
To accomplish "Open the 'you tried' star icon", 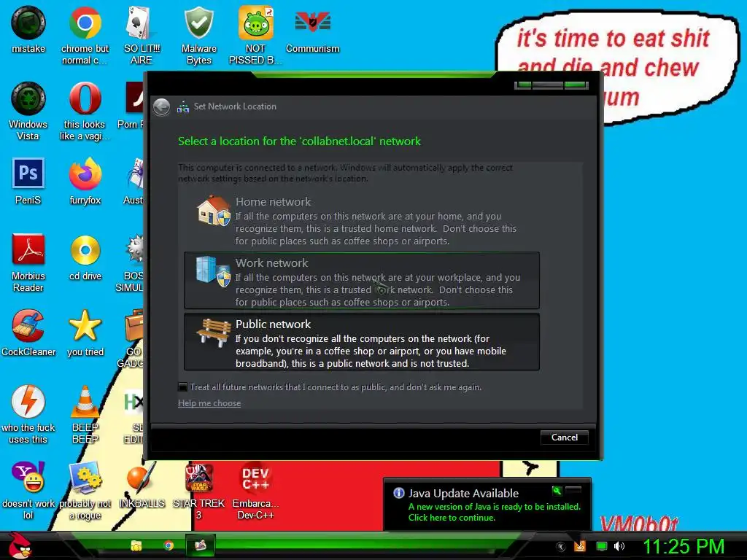I will (x=85, y=332).
